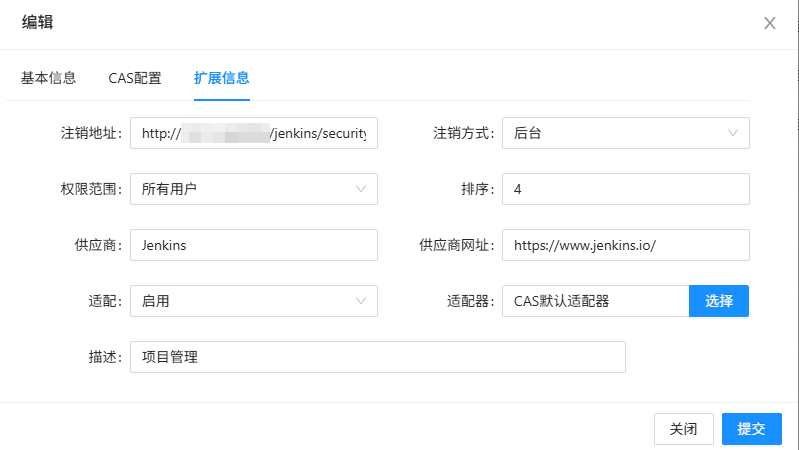The height and width of the screenshot is (450, 799).
Task: Switch to the CAS配置 tab
Action: (x=135, y=78)
